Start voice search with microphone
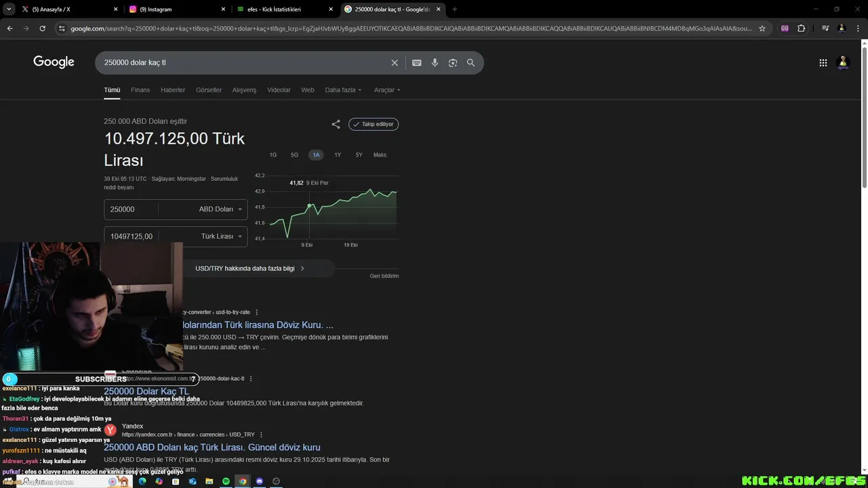 [435, 62]
